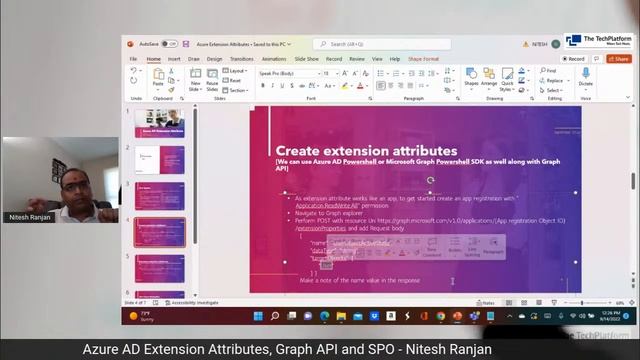
Task: Toggle Normal view button in status bar
Action: pos(509,303)
